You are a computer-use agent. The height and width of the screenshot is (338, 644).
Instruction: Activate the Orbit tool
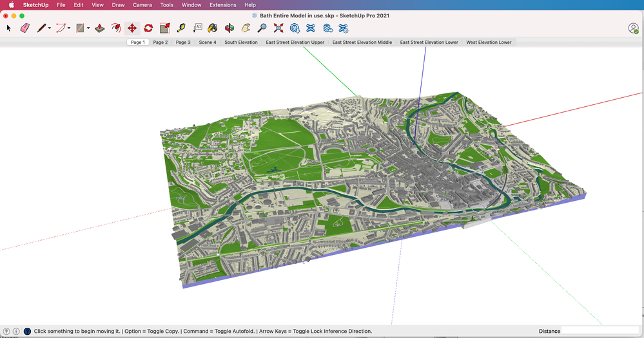pyautogui.click(x=229, y=28)
